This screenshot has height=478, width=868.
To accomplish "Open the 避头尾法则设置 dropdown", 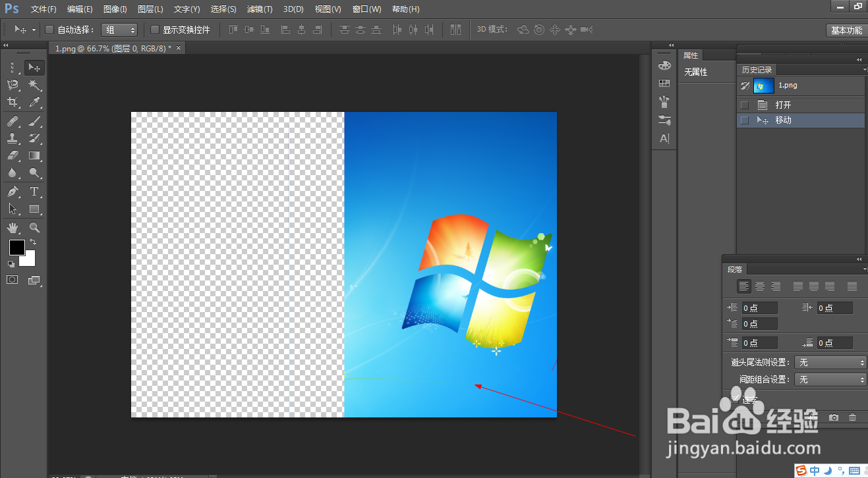I will pos(830,363).
